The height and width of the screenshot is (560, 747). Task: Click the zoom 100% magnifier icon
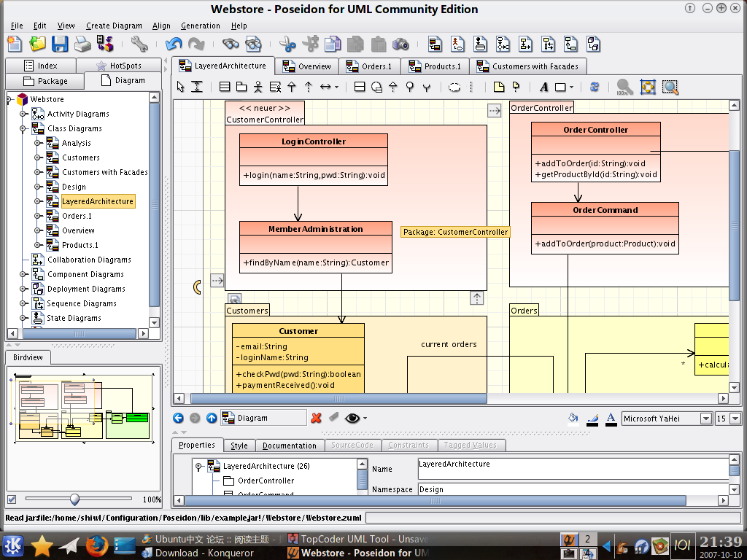click(x=624, y=87)
